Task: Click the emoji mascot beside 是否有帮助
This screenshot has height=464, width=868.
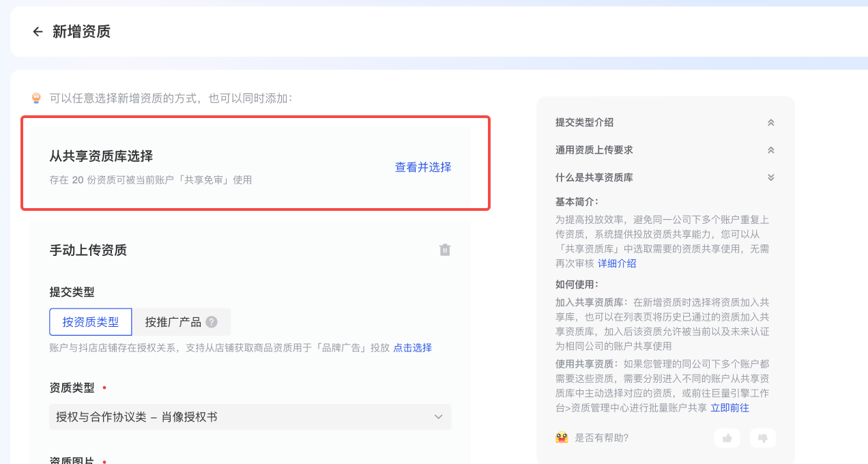Action: (x=562, y=437)
